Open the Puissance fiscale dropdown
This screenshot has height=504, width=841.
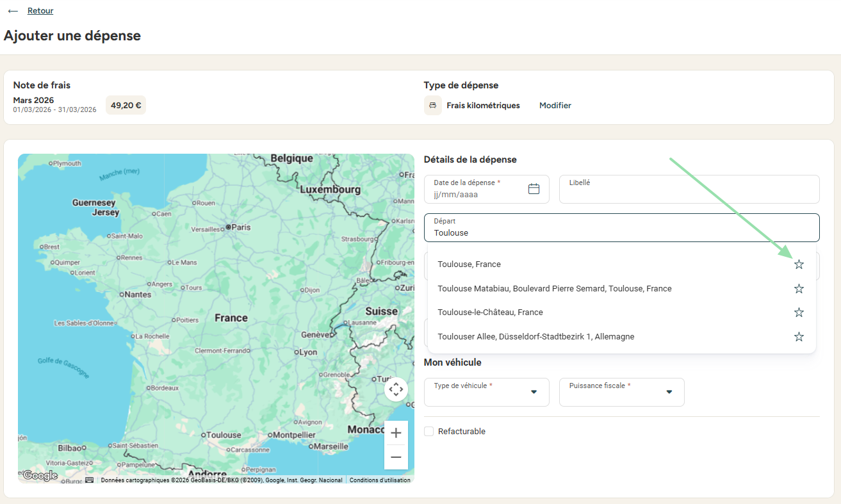tap(622, 392)
